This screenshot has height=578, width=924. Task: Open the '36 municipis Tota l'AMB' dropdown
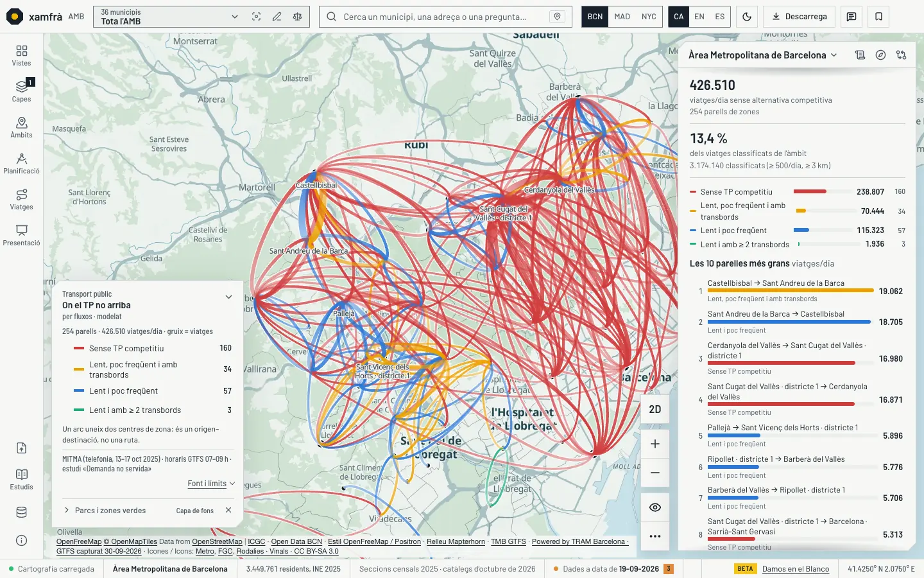169,17
